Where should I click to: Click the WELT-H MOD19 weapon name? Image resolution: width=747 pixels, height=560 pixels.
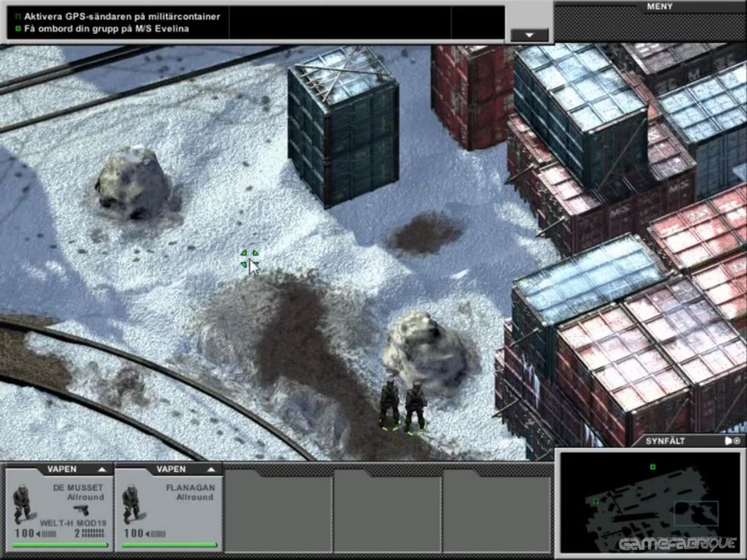[x=73, y=523]
